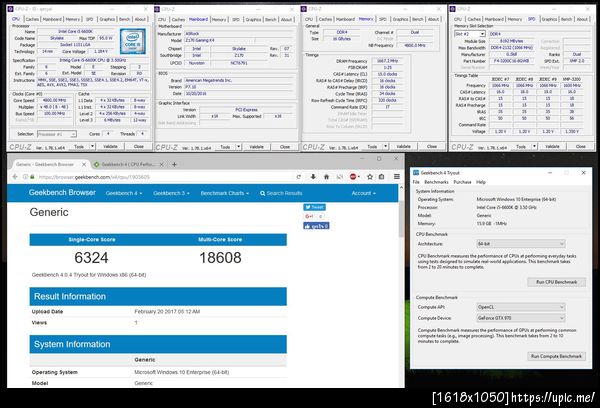The image size is (600, 408).
Task: Open a new browser tab with plus
Action: point(174,164)
